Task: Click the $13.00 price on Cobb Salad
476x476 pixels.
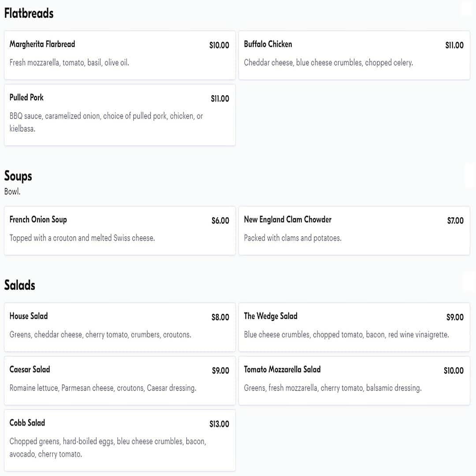Action: 219,424
